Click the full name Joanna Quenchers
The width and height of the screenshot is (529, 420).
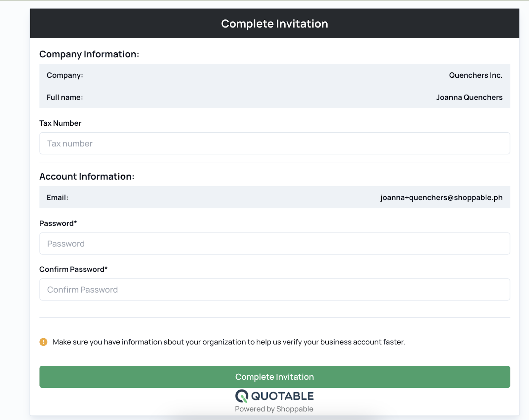point(469,97)
